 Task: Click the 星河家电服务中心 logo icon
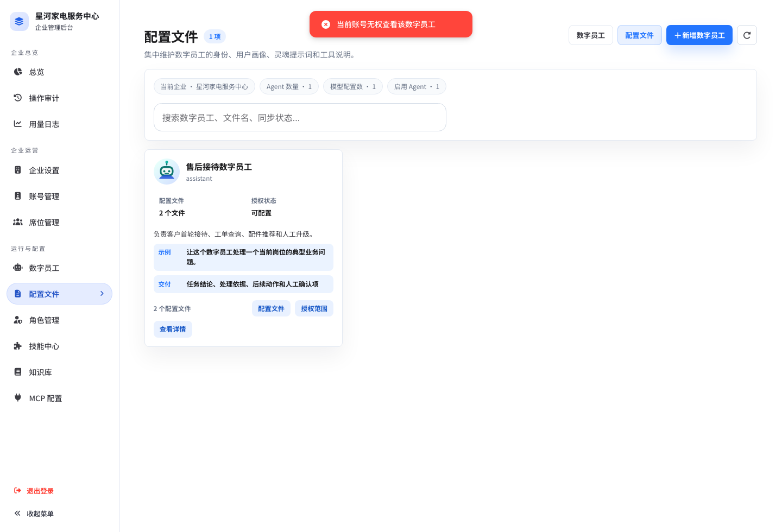pos(19,21)
